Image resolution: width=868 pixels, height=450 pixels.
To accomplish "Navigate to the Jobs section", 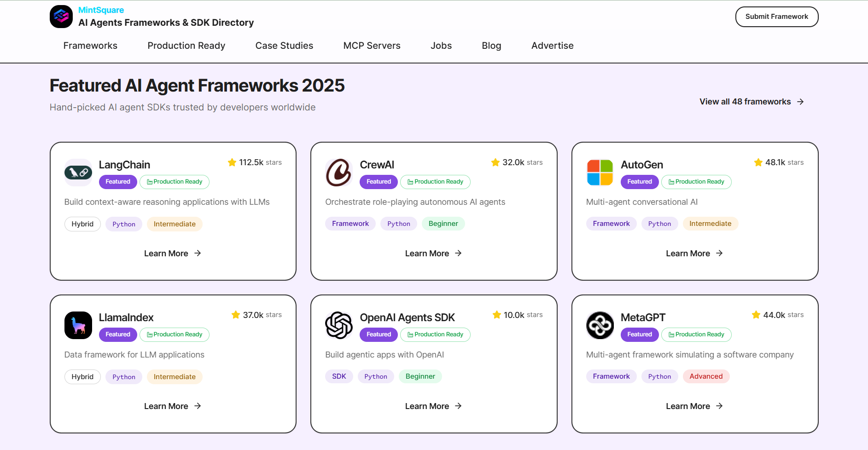I will 441,46.
